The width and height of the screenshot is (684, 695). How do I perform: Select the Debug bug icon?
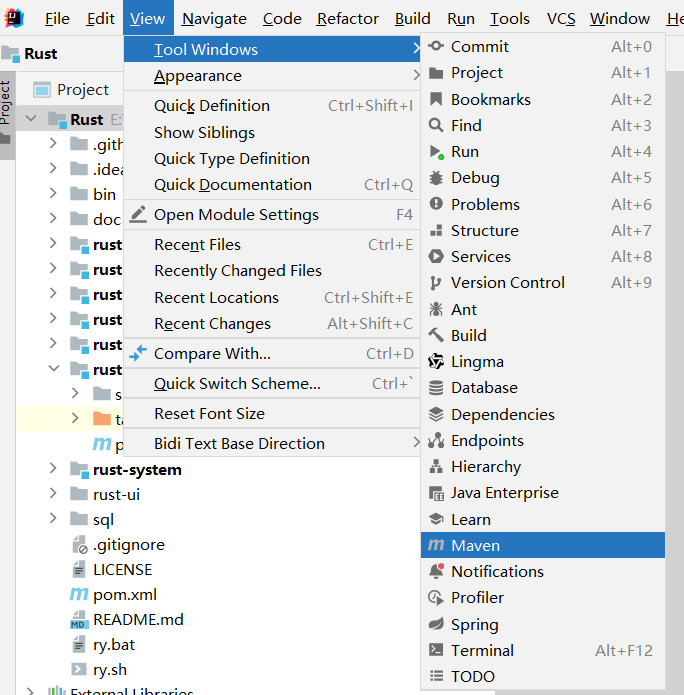[x=435, y=178]
